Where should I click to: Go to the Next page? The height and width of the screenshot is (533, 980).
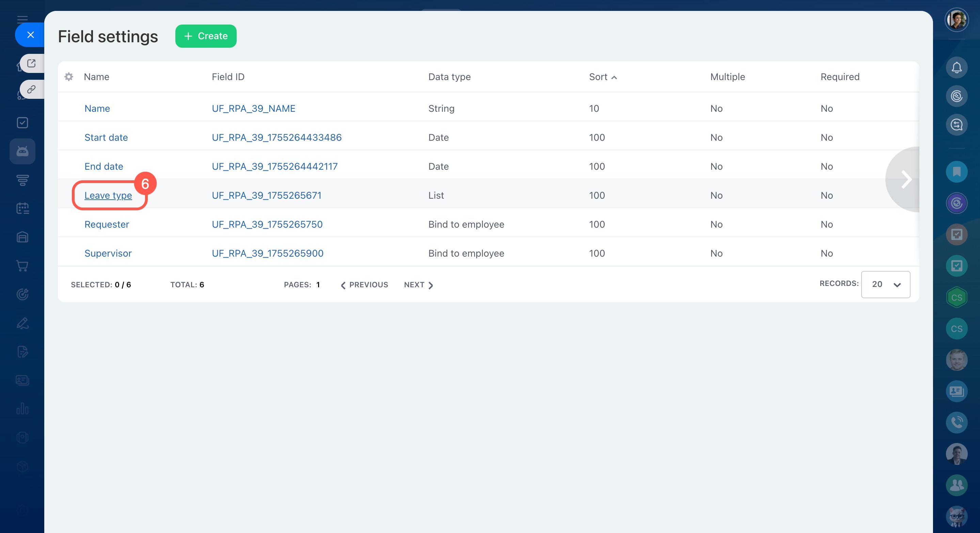(418, 285)
